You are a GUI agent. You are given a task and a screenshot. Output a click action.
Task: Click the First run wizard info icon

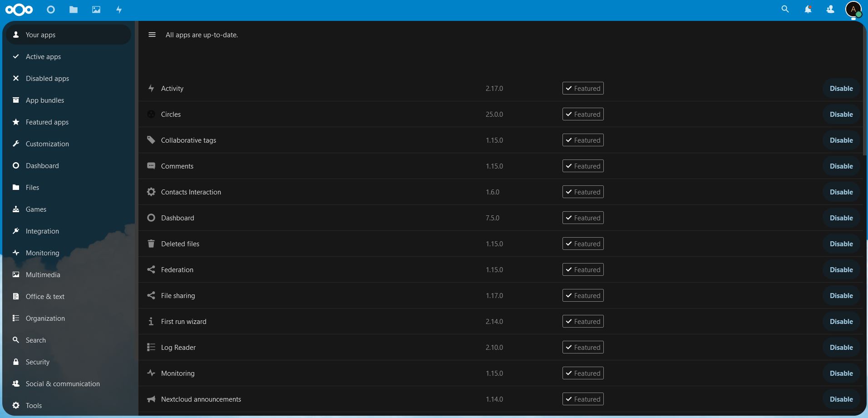[x=151, y=321]
